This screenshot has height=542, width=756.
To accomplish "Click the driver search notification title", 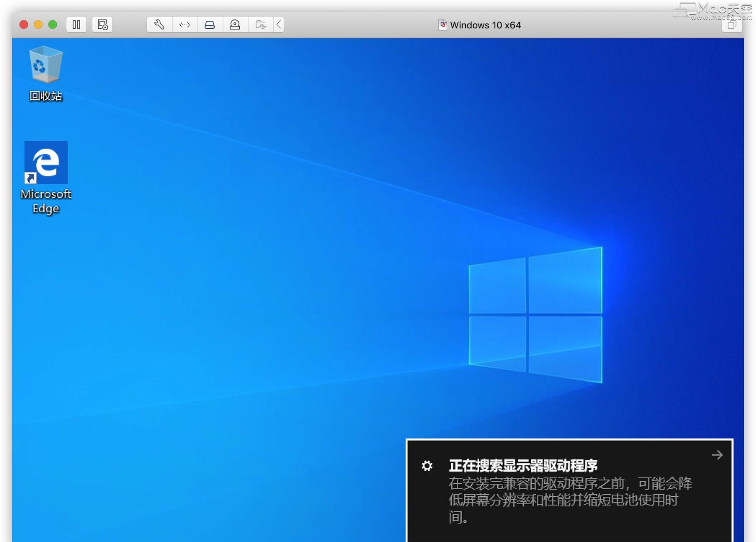I will point(523,466).
